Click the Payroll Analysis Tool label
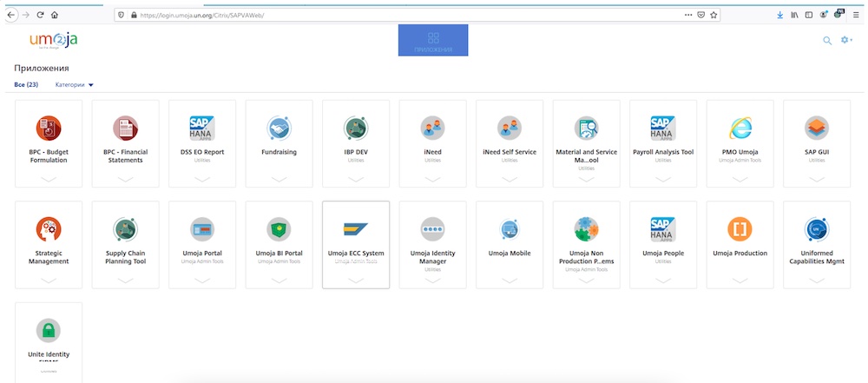Screen dimensions: 868x383 663,152
